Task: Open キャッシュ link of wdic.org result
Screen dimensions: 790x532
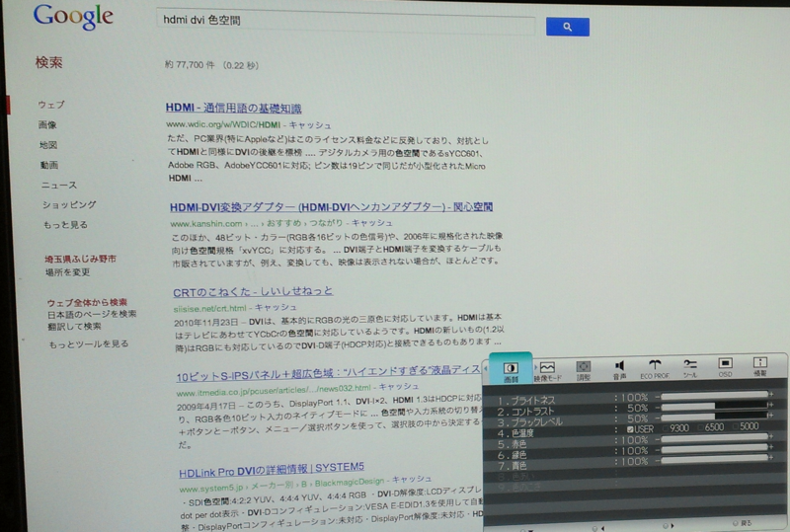Action: pyautogui.click(x=310, y=125)
